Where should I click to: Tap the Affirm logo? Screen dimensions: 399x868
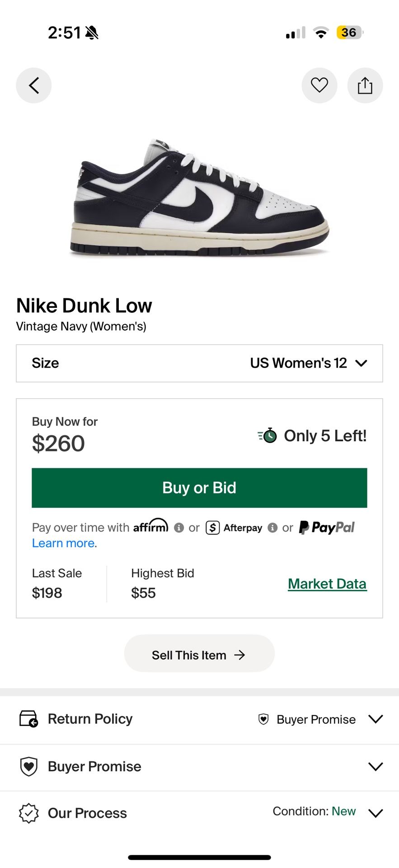click(150, 526)
